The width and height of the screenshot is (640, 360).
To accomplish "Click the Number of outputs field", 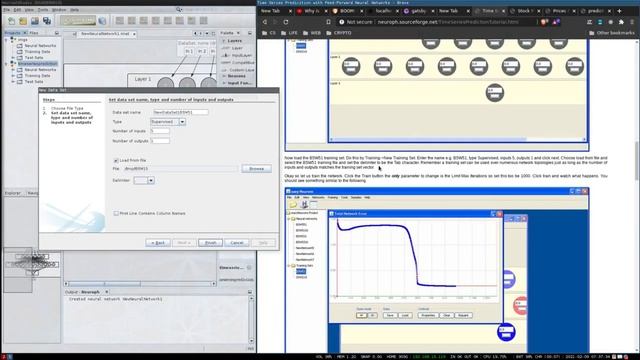I will pyautogui.click(x=160, y=141).
